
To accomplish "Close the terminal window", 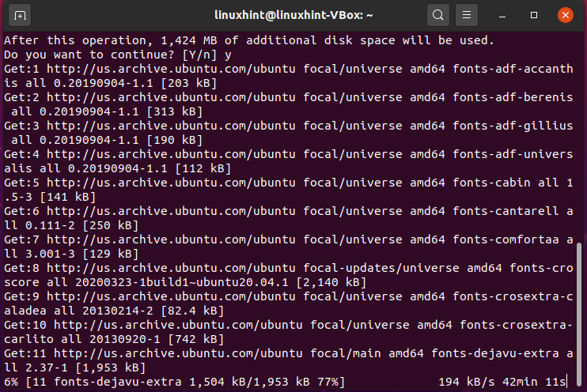I will coord(566,15).
